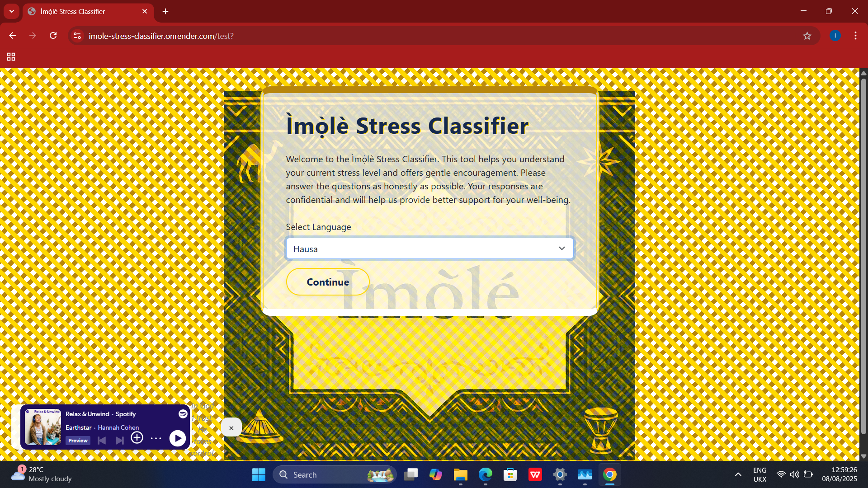Open Spotify mini-player more options
The height and width of the screenshot is (488, 868).
(156, 438)
